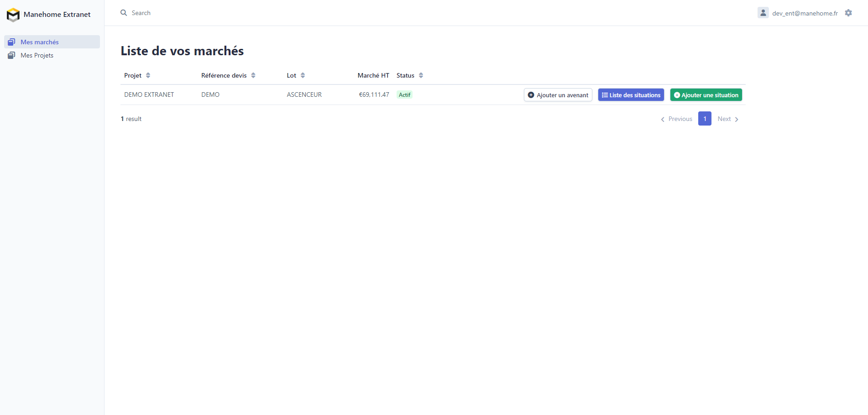
Task: Open the Mes marchés sidebar item
Action: [52, 42]
